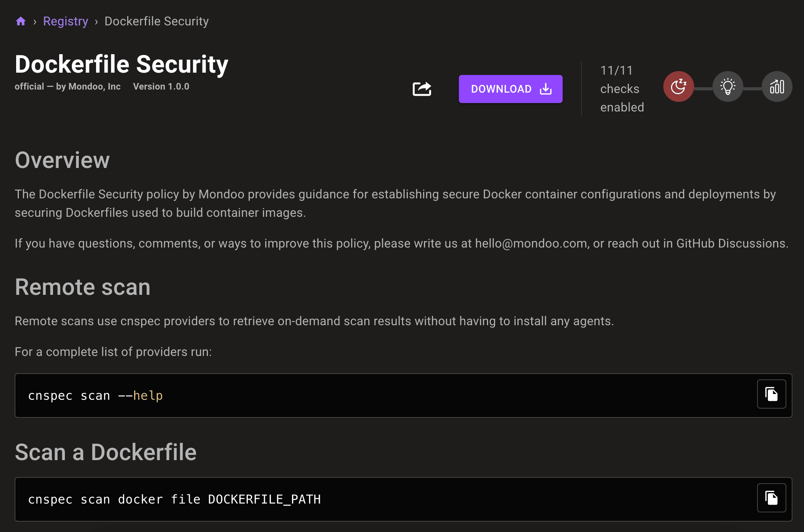Viewport: 804px width, 532px height.
Task: Click the Scan a Dockerfile heading
Action: [106, 452]
